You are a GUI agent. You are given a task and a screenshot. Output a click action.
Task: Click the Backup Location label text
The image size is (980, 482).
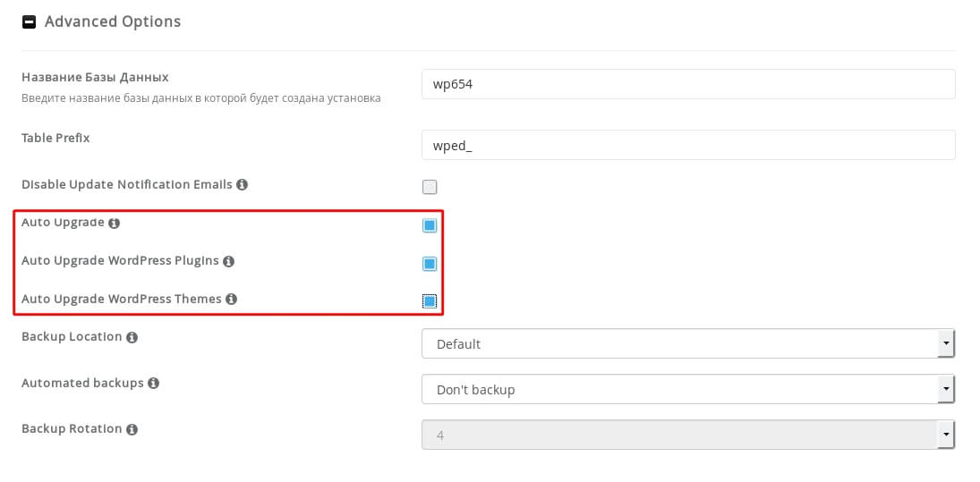pos(72,336)
